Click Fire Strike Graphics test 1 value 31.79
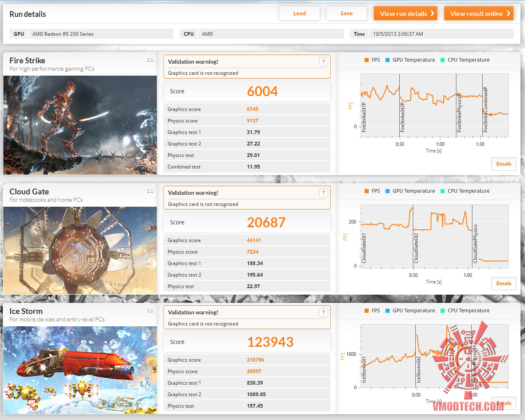The image size is (525, 420). click(x=253, y=132)
